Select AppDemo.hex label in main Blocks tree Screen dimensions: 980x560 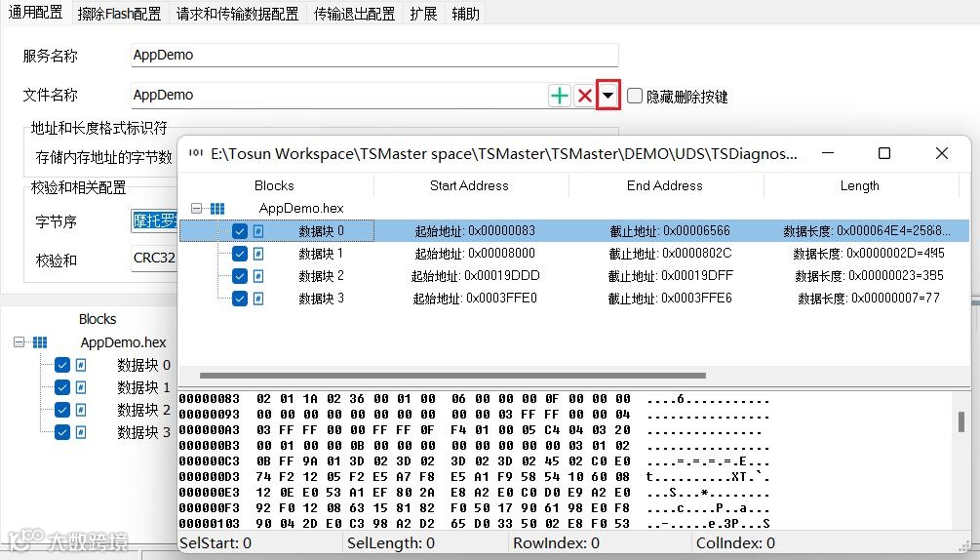(x=123, y=342)
